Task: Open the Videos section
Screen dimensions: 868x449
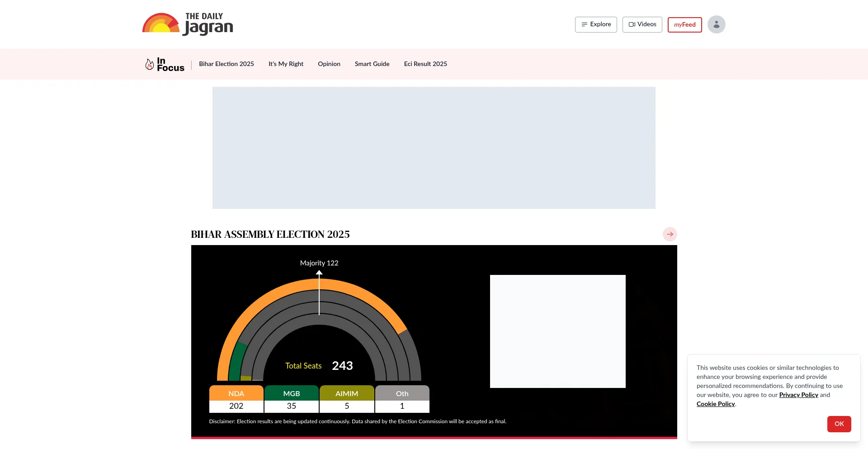Action: (x=642, y=24)
